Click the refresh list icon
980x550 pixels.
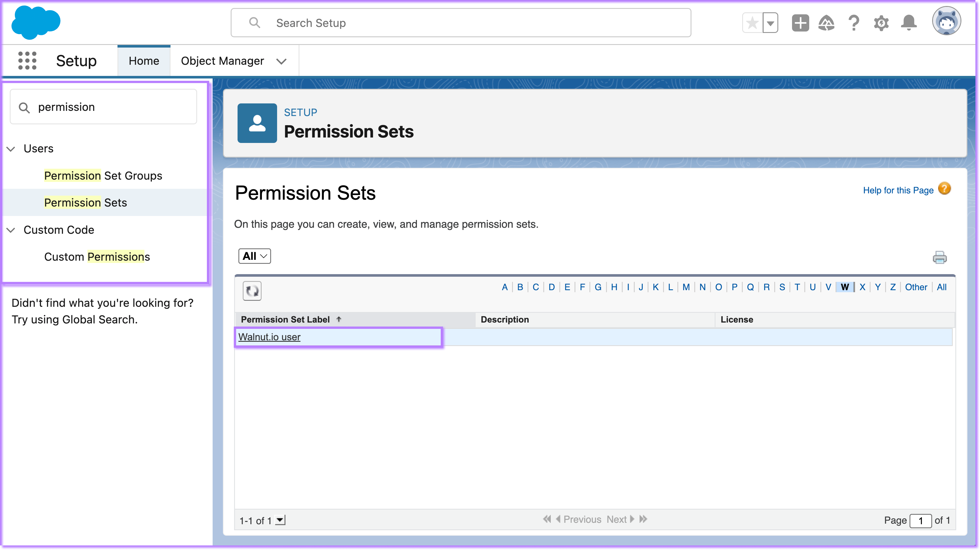point(252,291)
